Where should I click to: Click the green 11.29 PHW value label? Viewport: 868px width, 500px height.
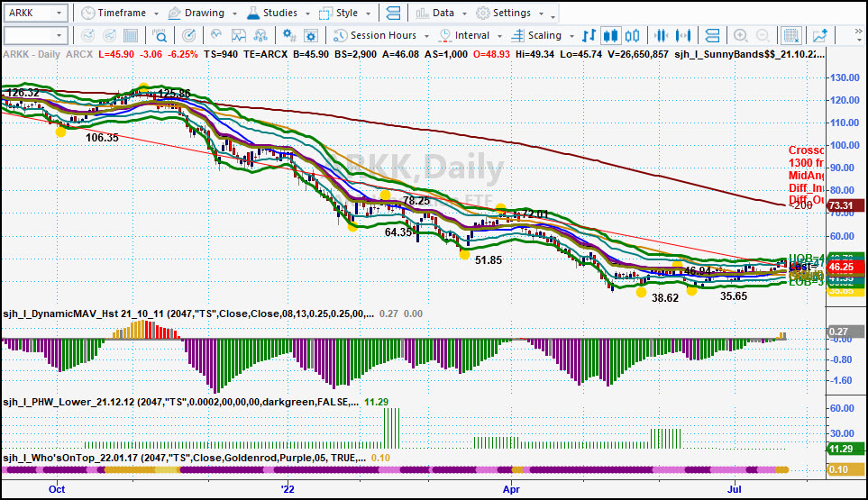[x=845, y=449]
